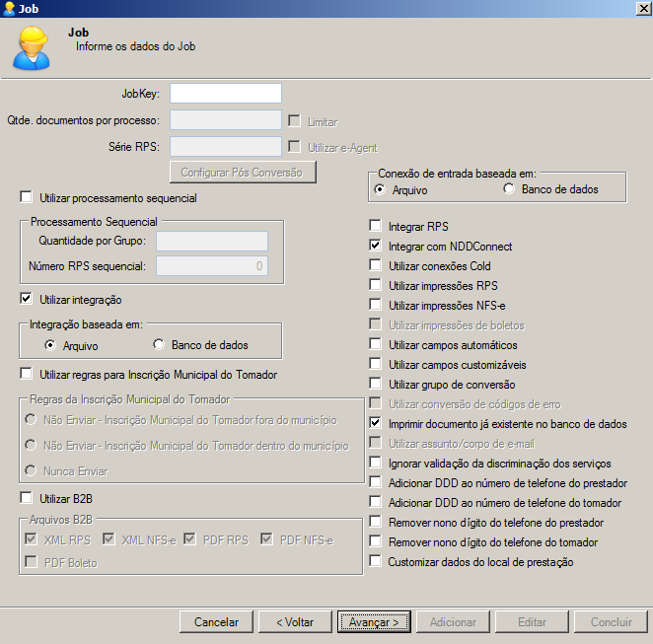Focus the JobKey input field
The height and width of the screenshot is (644, 653).
(225, 94)
